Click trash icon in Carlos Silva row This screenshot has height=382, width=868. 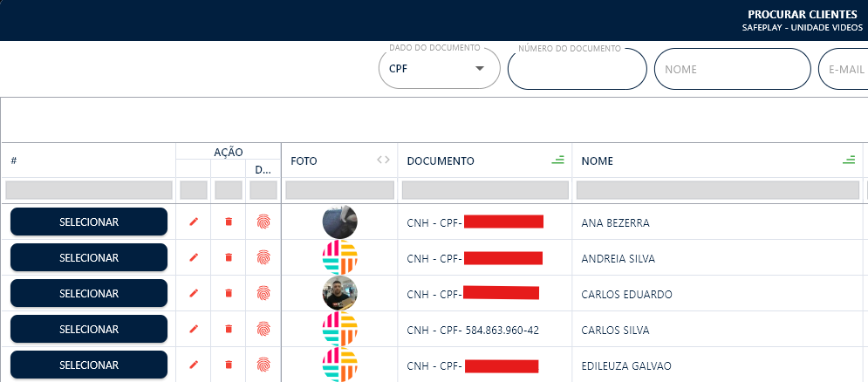(229, 329)
